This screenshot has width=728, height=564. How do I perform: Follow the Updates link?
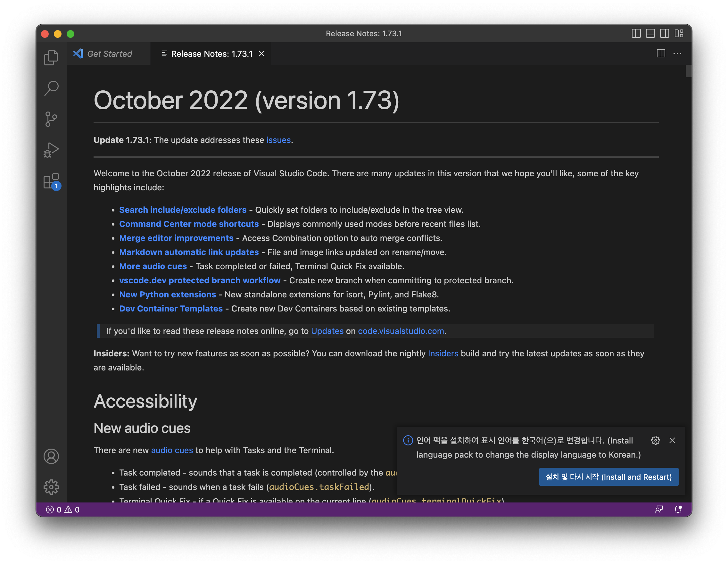click(327, 331)
